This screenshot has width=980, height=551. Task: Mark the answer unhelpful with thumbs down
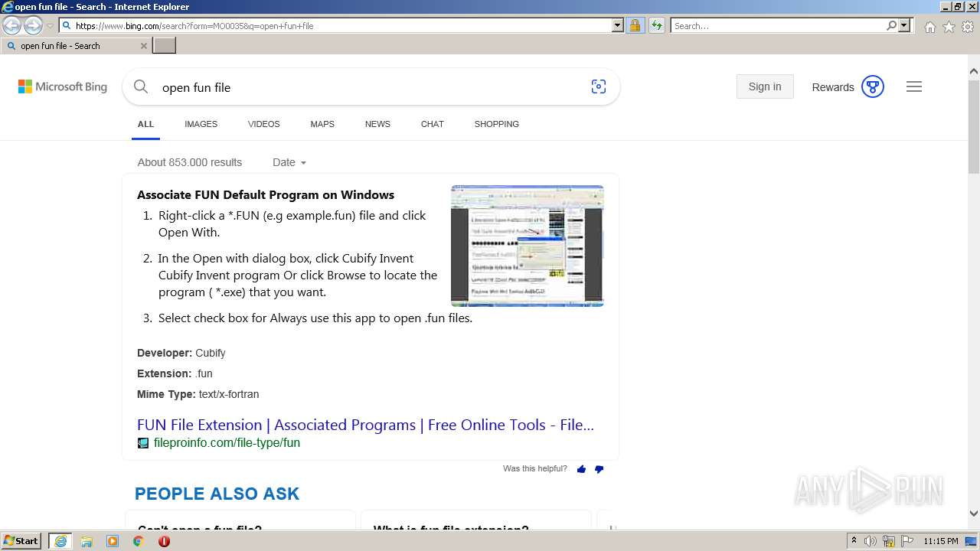[x=599, y=469]
